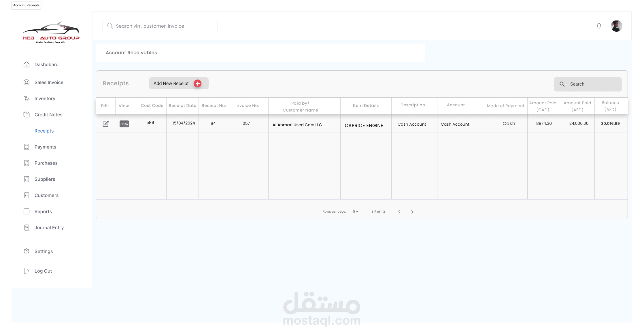
Task: Go to previous page of receipts
Action: pyautogui.click(x=399, y=212)
